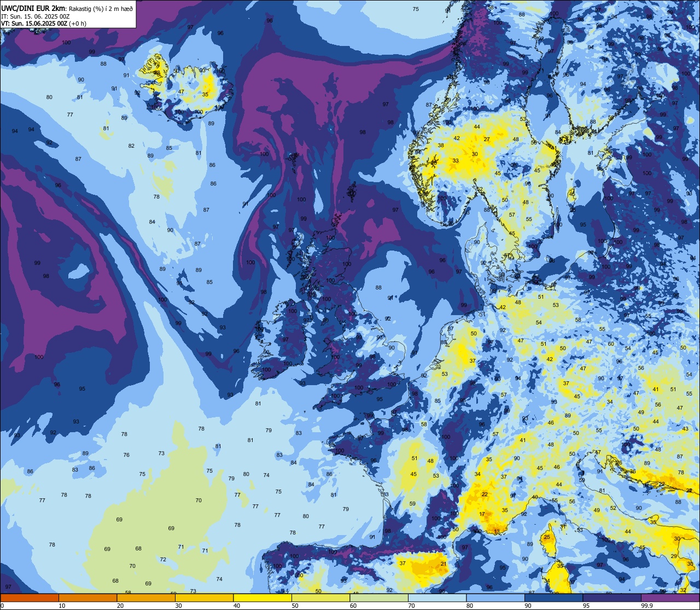The image size is (700, 610).
Task: Pick the 90–95 dark blue legend segment
Action: (553, 597)
